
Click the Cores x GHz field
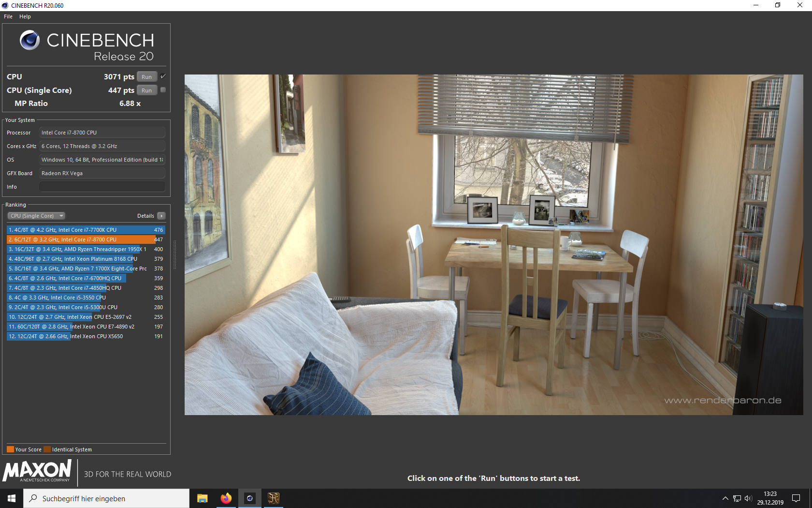(102, 146)
